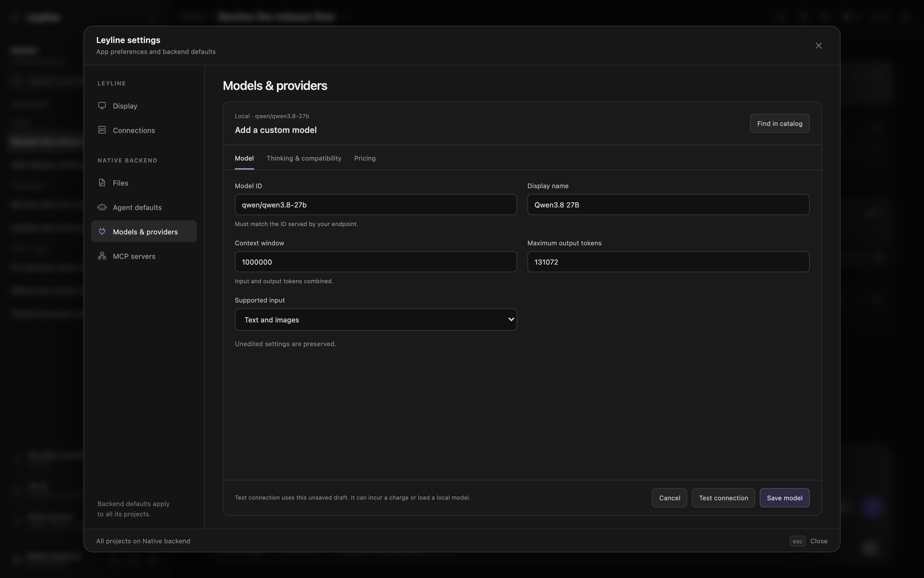Image resolution: width=924 pixels, height=578 pixels.
Task: Click the Display monitor icon in sidebar
Action: (x=102, y=106)
